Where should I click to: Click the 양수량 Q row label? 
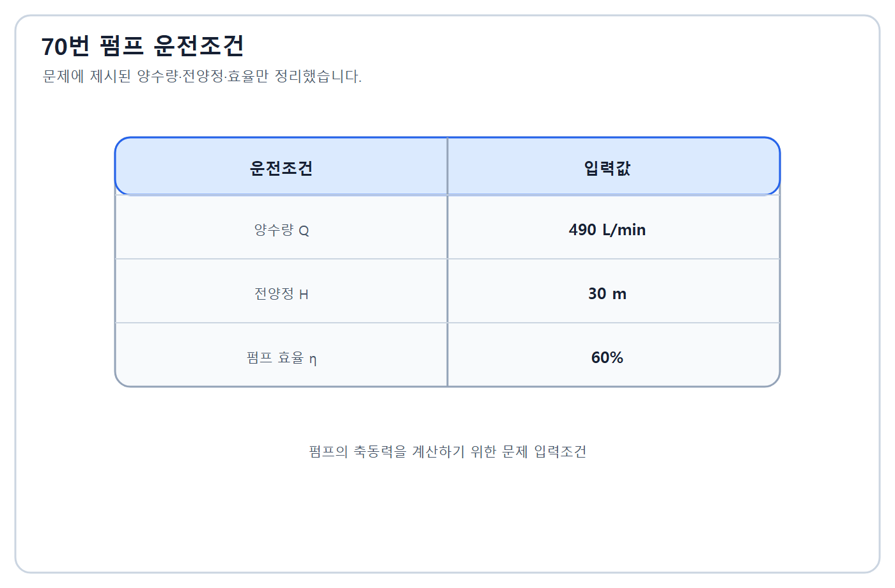281,230
